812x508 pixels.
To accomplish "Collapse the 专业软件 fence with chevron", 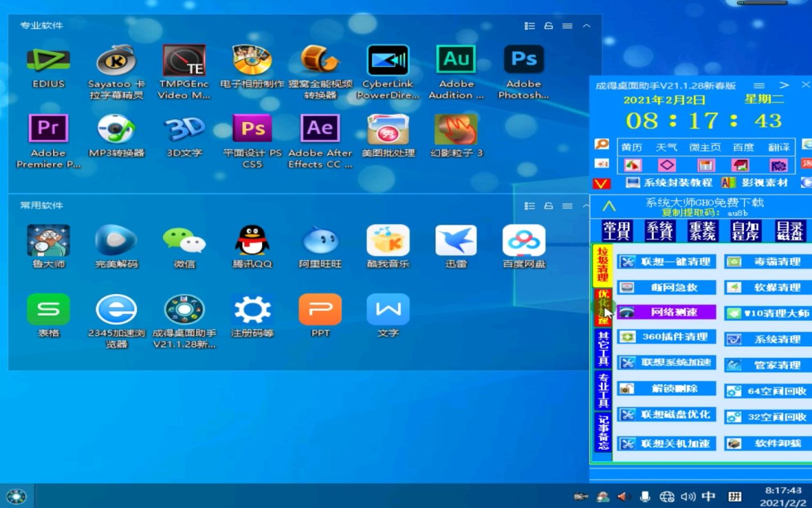I will coord(586,26).
